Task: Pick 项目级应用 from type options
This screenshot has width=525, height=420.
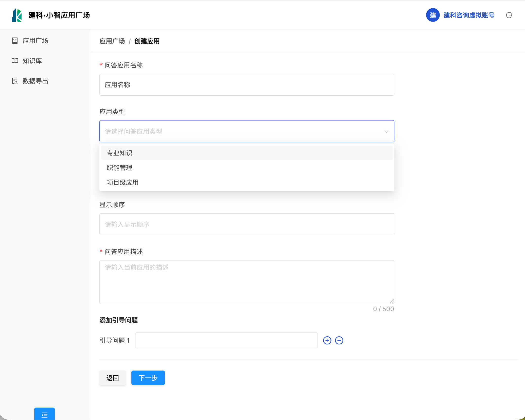Action: (x=123, y=182)
